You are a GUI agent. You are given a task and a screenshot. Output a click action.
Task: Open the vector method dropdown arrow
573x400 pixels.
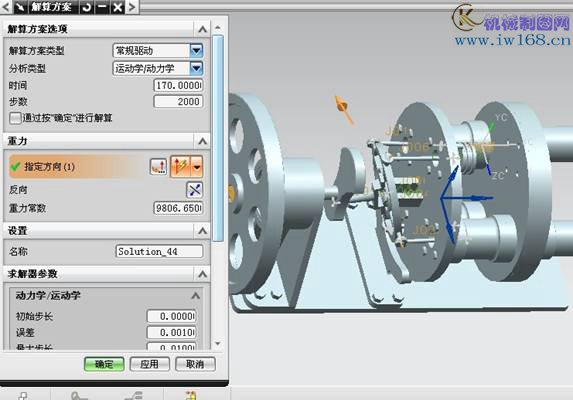click(x=197, y=167)
